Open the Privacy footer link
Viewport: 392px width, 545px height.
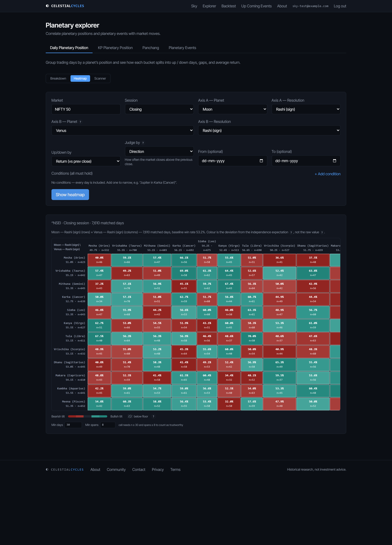click(158, 470)
